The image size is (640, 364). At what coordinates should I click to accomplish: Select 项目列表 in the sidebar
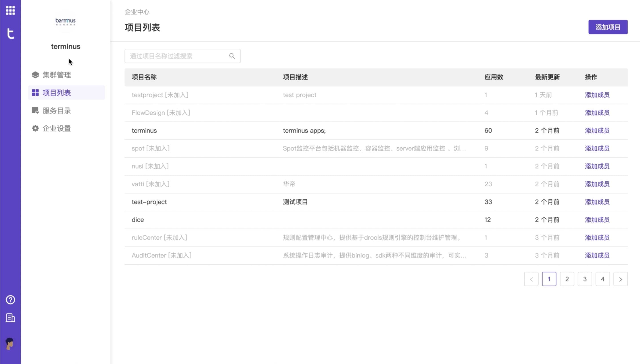pyautogui.click(x=57, y=93)
